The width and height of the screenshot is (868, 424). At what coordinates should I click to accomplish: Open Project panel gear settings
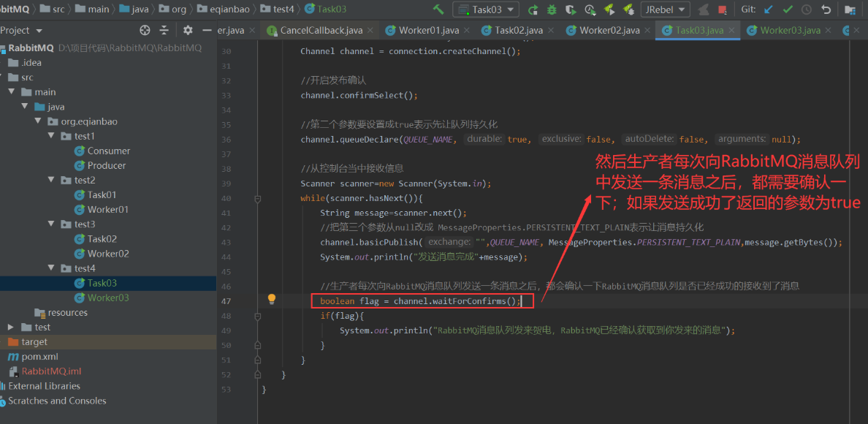(188, 30)
